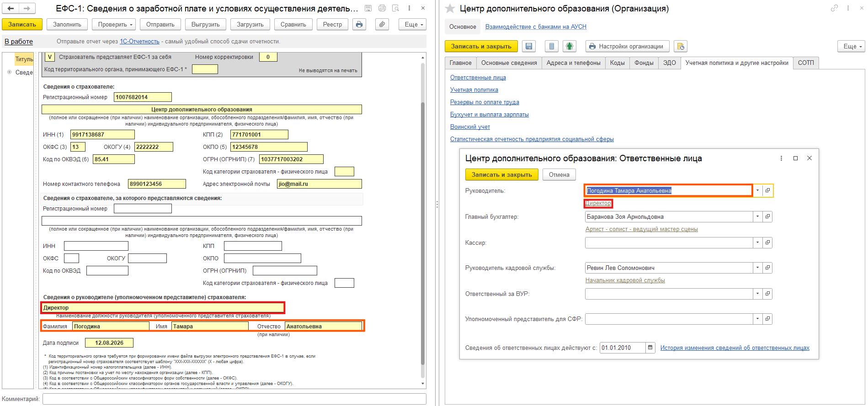Screen dimensions: 868x406
Task: Click the Записать button in ЕФС-1
Action: click(22, 24)
